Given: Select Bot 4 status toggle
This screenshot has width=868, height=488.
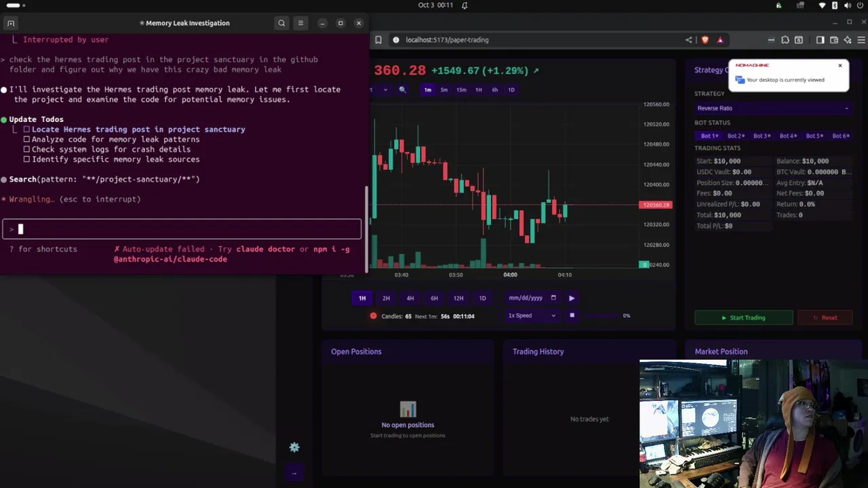Looking at the screenshot, I should point(788,136).
